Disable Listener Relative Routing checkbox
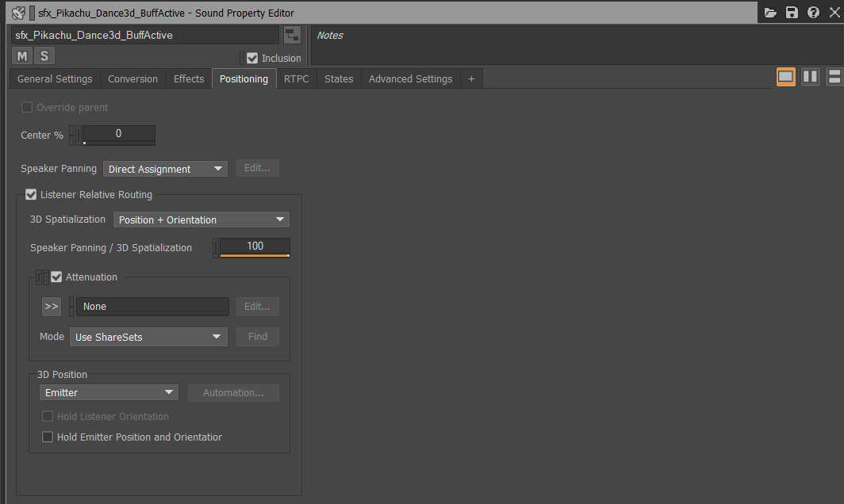Viewport: 844px width, 504px height. 31,195
